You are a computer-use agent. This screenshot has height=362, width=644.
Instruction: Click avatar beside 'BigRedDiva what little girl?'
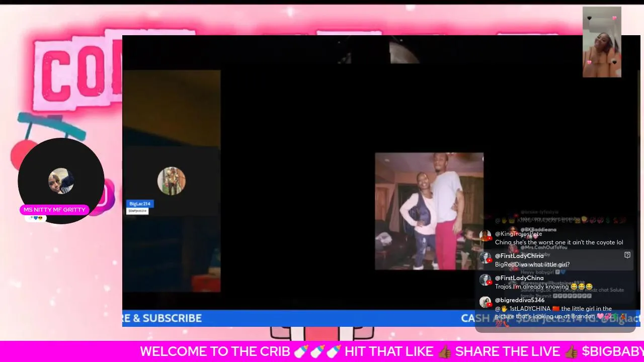pyautogui.click(x=485, y=258)
